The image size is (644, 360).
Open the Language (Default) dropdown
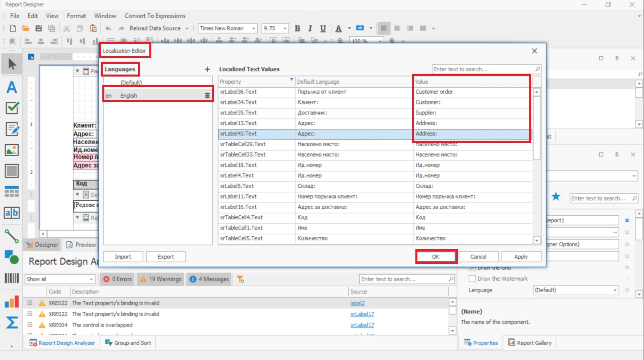pos(615,290)
